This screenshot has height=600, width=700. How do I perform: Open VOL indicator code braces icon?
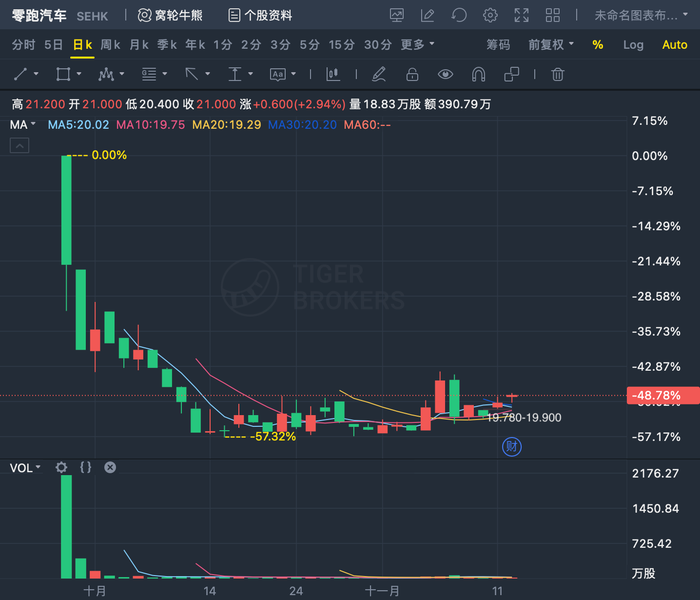(x=86, y=467)
